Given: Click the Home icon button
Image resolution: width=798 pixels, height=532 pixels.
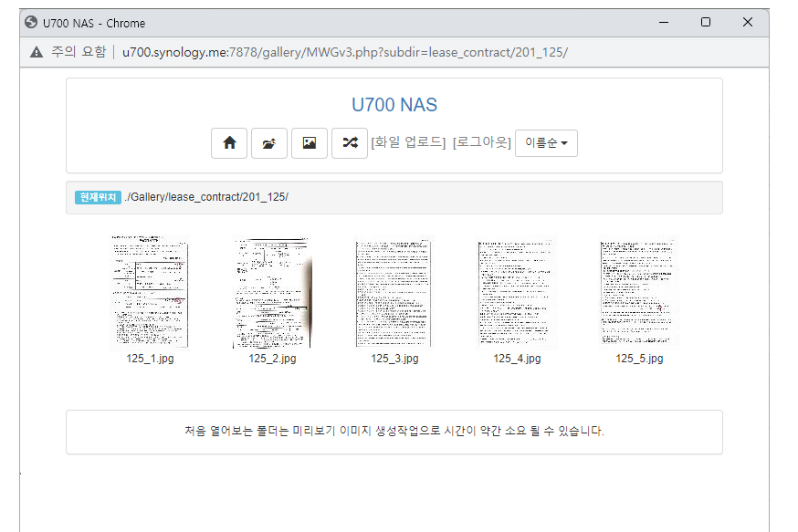Looking at the screenshot, I should point(229,143).
